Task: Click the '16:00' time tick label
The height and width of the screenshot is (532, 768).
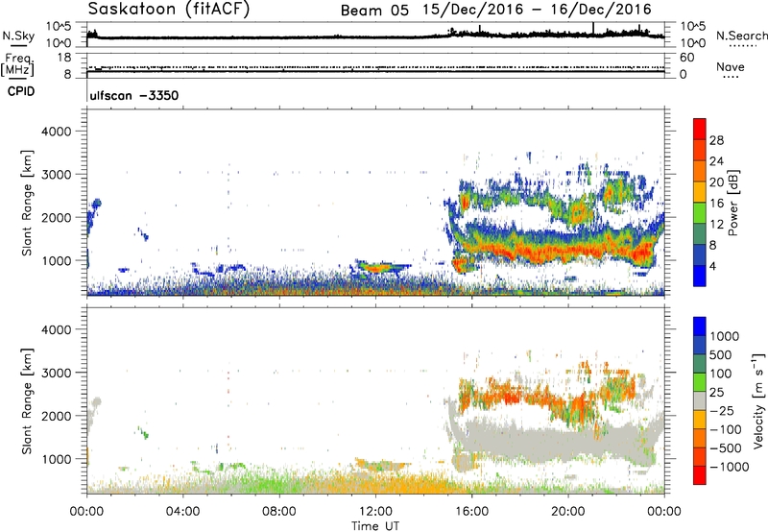Action: coord(471,512)
